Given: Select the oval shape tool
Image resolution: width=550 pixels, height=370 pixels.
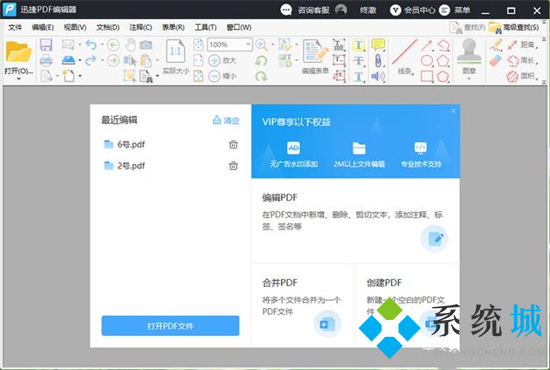Looking at the screenshot, I should click(x=427, y=60).
